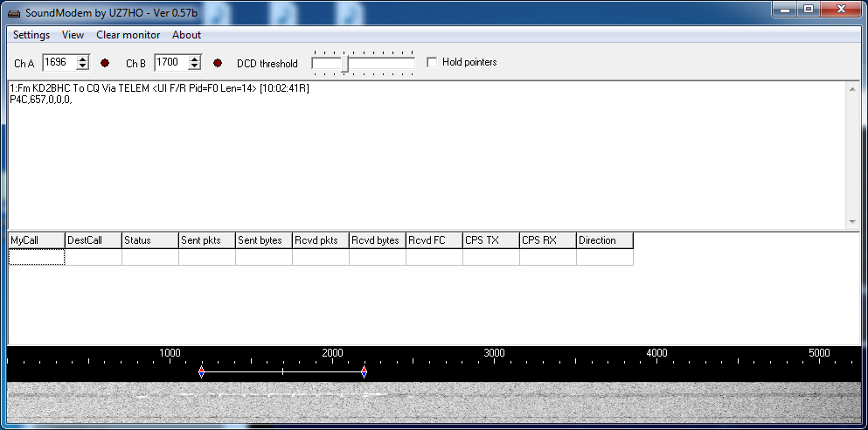Click the Ch B frequency field
The height and width of the screenshot is (430, 868).
click(x=171, y=63)
